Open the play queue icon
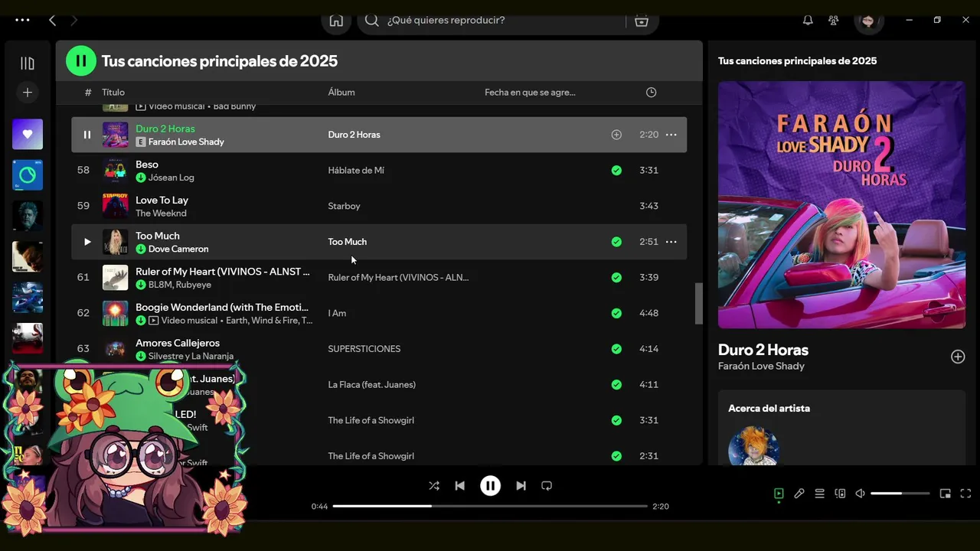The width and height of the screenshot is (980, 551). click(819, 494)
